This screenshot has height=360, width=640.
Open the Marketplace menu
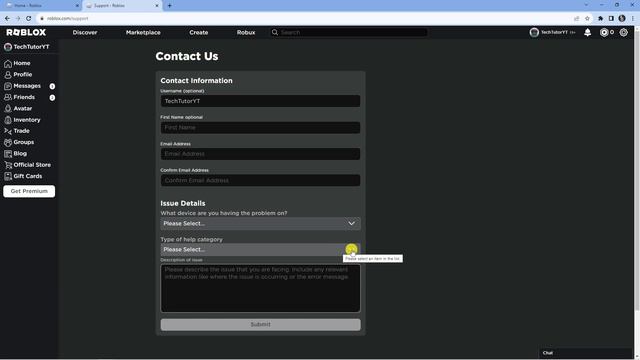143,32
